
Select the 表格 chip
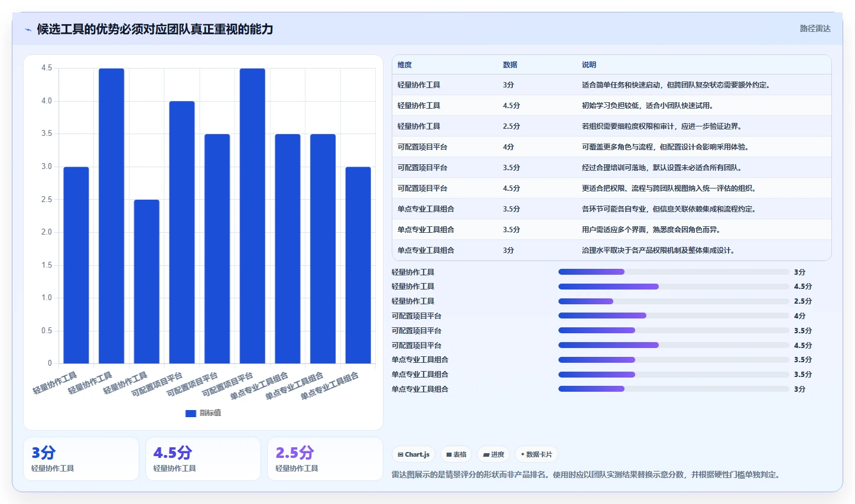pos(456,454)
